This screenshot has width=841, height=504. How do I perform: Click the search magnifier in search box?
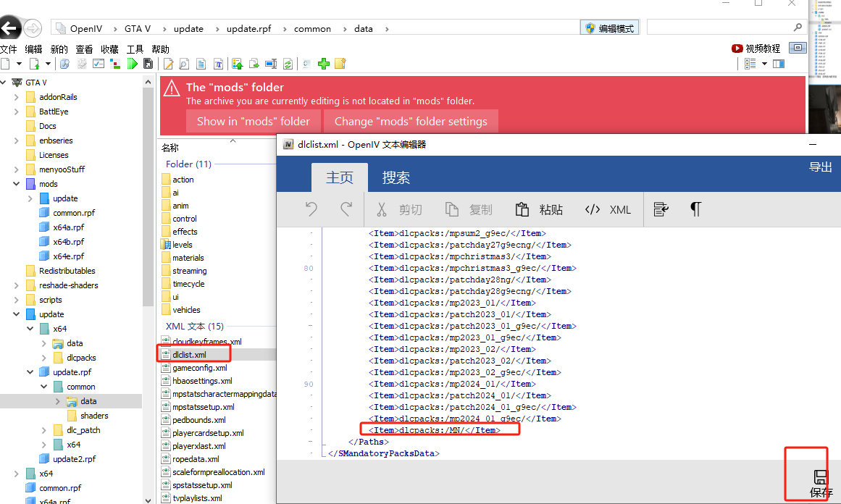798,28
